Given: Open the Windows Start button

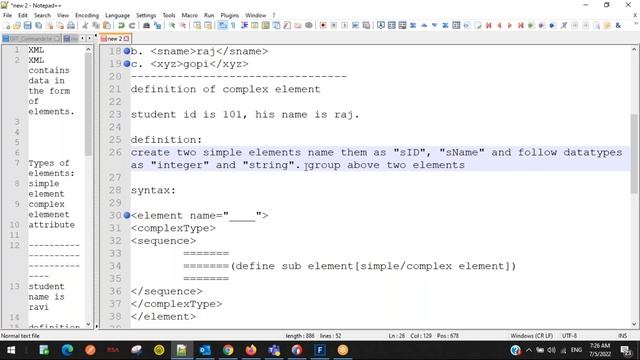Looking at the screenshot, I should (11, 350).
